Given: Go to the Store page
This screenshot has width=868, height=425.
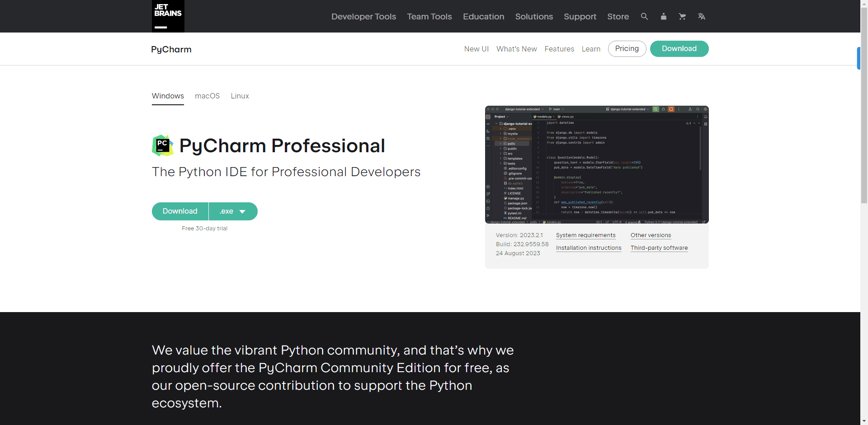Looking at the screenshot, I should [x=618, y=16].
